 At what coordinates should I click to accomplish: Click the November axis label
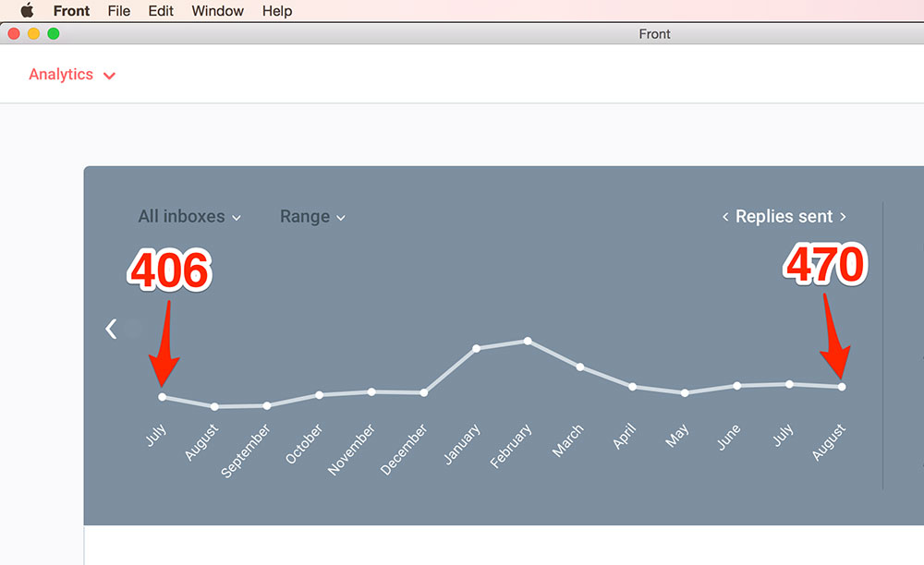351,449
